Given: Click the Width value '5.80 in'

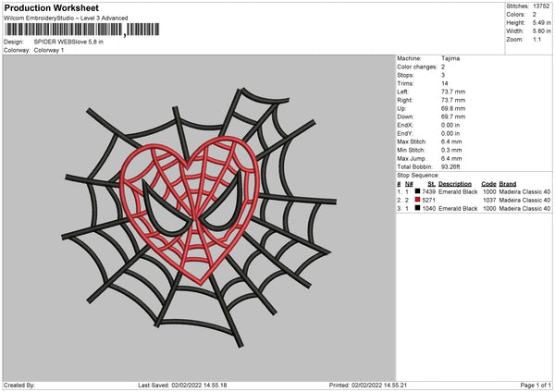Looking at the screenshot, I should point(542,31).
